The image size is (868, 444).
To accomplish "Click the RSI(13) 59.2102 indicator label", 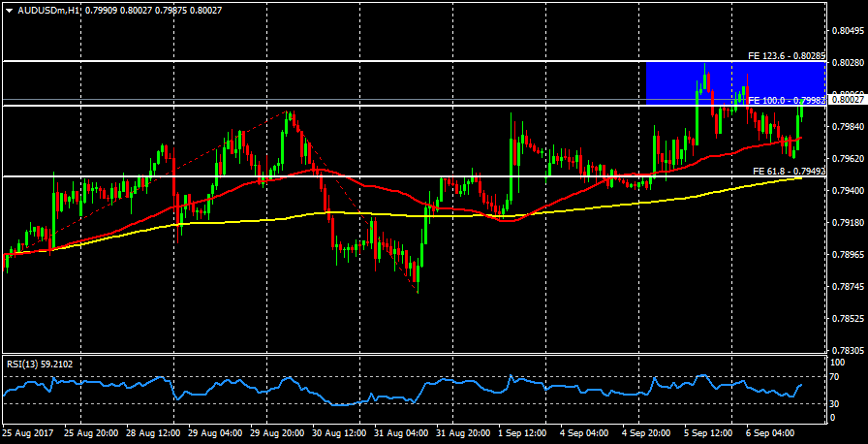I will [x=39, y=365].
